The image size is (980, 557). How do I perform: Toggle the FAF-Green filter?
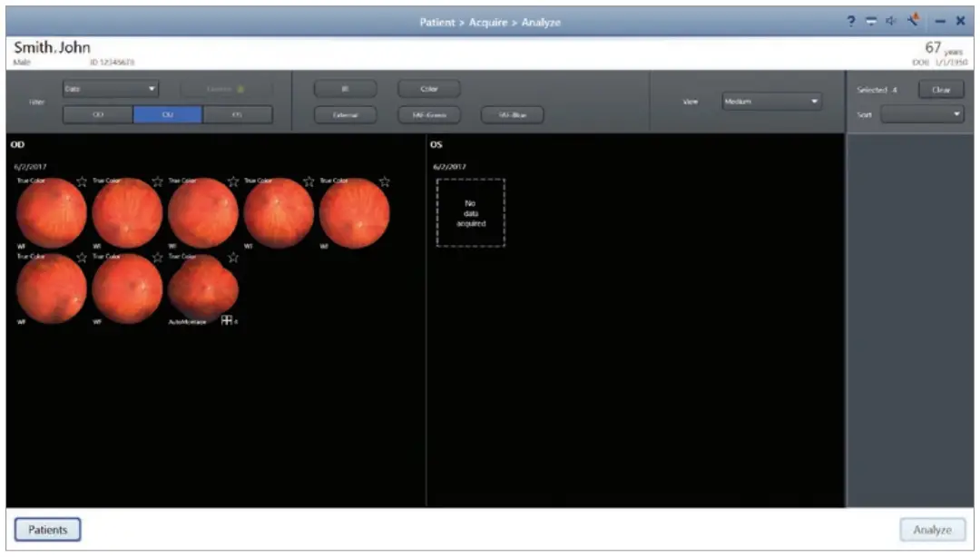click(x=428, y=115)
